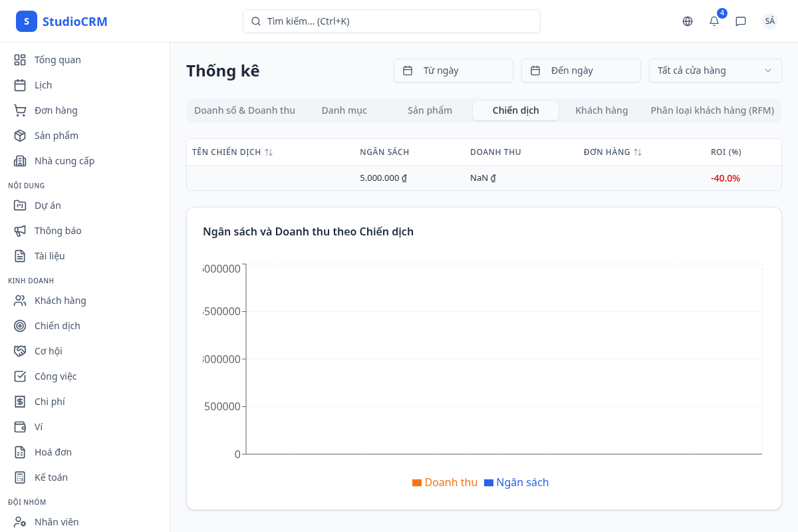
Task: Sort by Đơn hàng column
Action: [612, 152]
